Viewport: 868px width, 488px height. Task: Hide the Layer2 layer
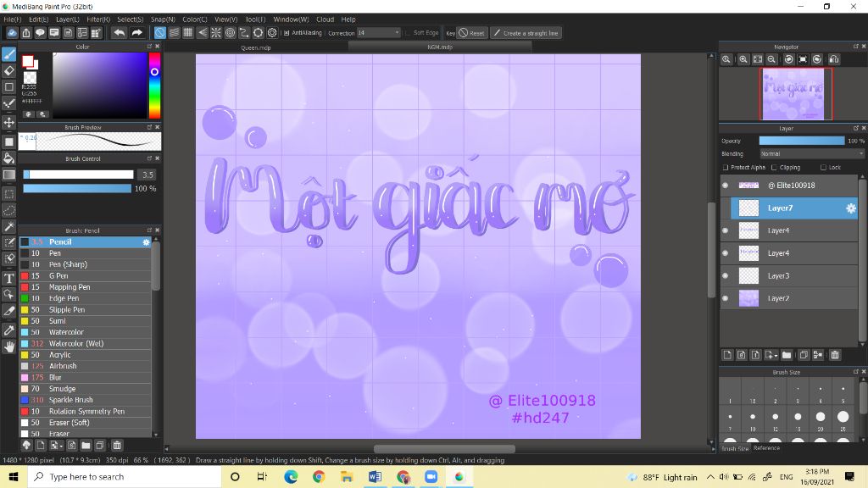point(726,298)
